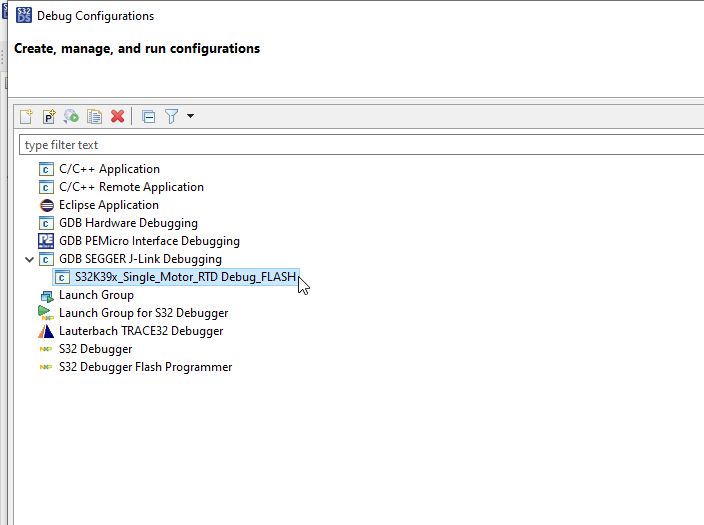Select Eclipse Application entry
The height and width of the screenshot is (525, 704).
tap(108, 205)
